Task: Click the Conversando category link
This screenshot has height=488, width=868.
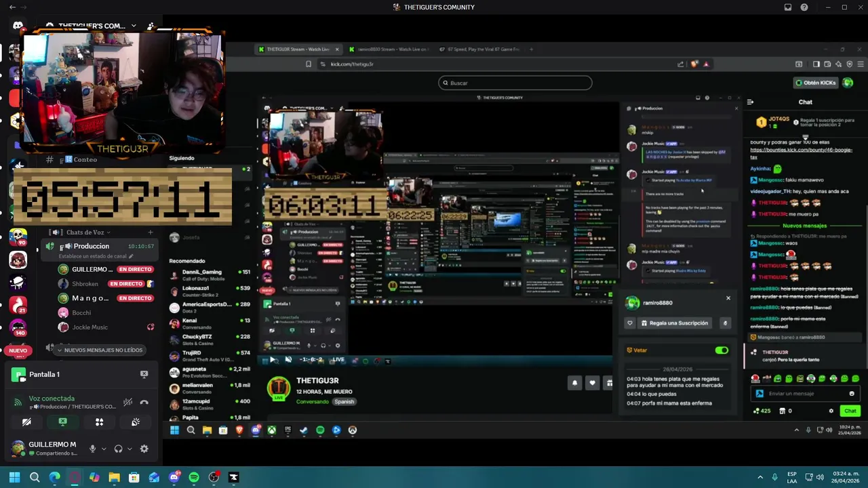Action: tap(313, 401)
